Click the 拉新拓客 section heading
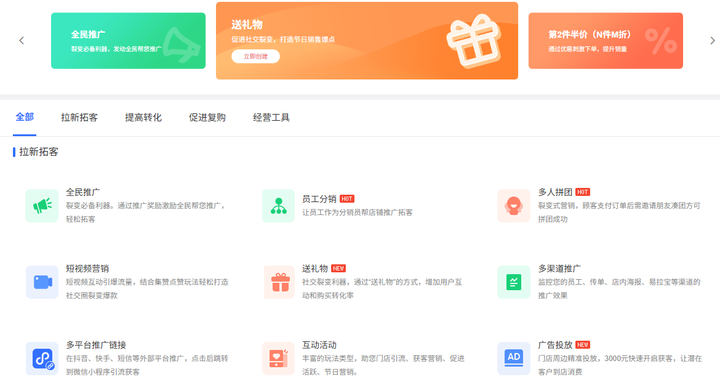 pos(39,152)
